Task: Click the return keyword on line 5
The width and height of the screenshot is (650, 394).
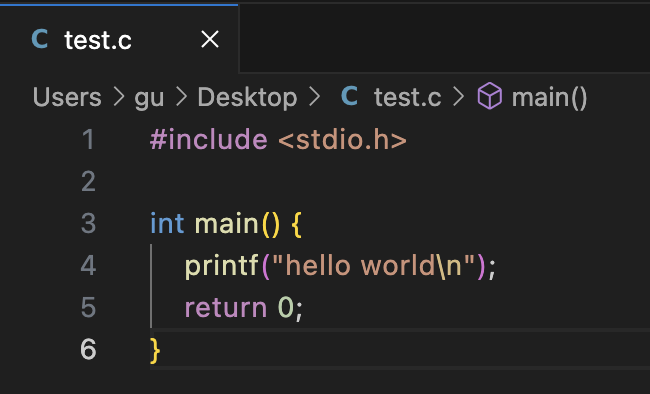Action: point(226,308)
